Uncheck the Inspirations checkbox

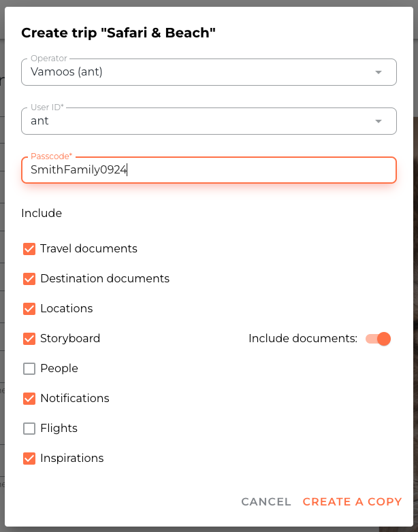click(x=29, y=459)
